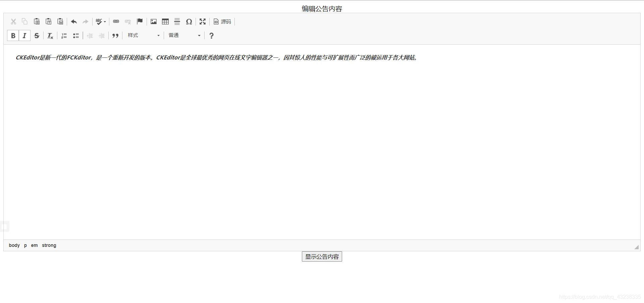This screenshot has width=644, height=303.
Task: Maximize the editor to fullscreen
Action: (202, 21)
